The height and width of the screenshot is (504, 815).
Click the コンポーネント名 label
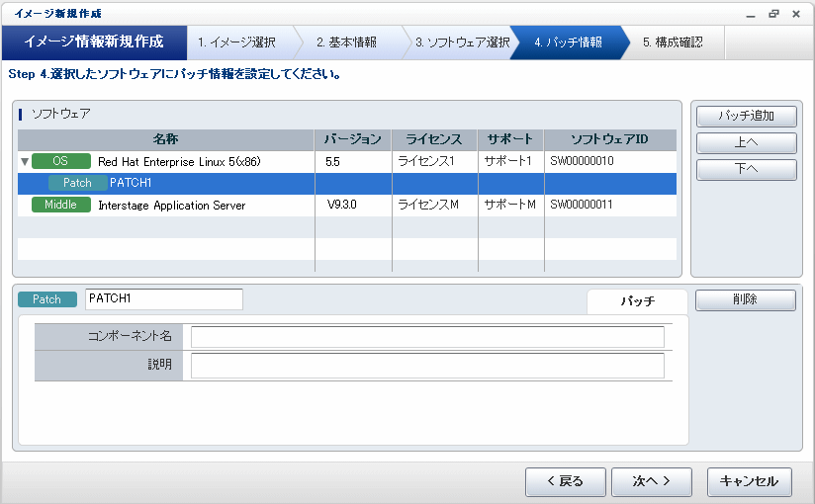[130, 336]
